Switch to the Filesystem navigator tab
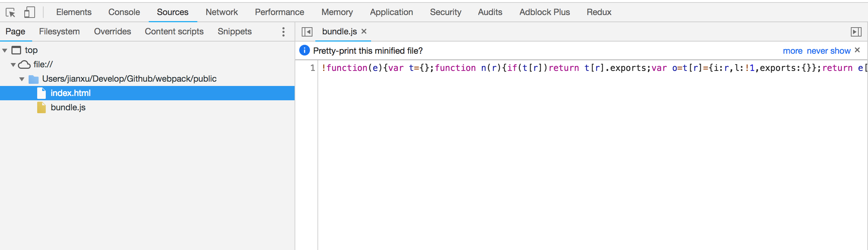 (59, 32)
